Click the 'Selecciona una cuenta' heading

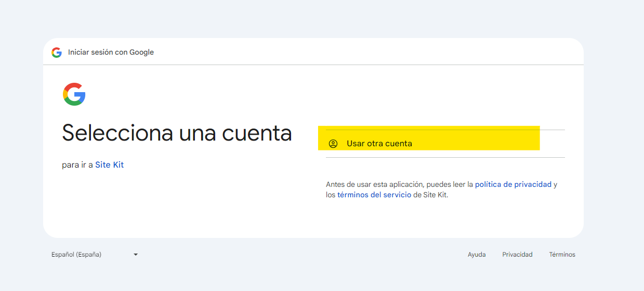click(177, 133)
